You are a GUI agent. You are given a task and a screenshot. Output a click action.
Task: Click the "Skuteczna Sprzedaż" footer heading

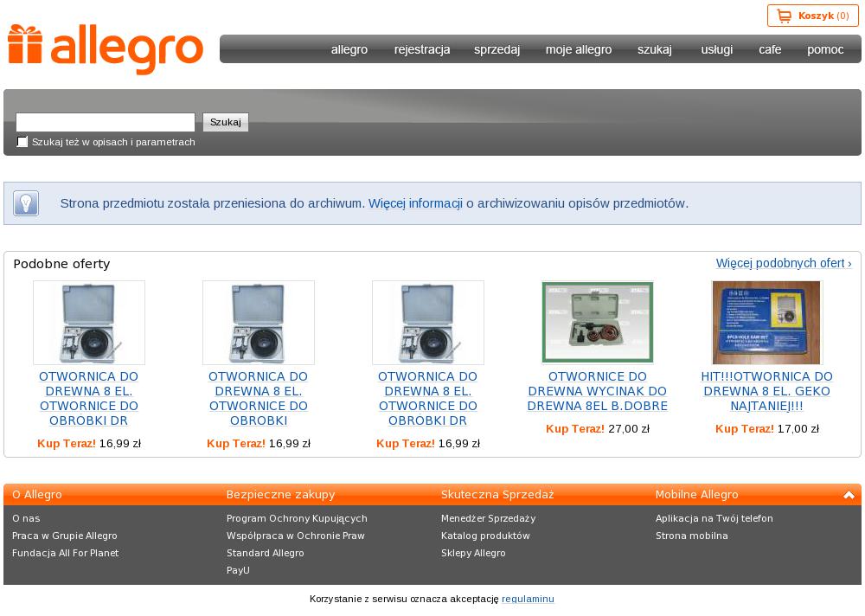[x=497, y=495]
